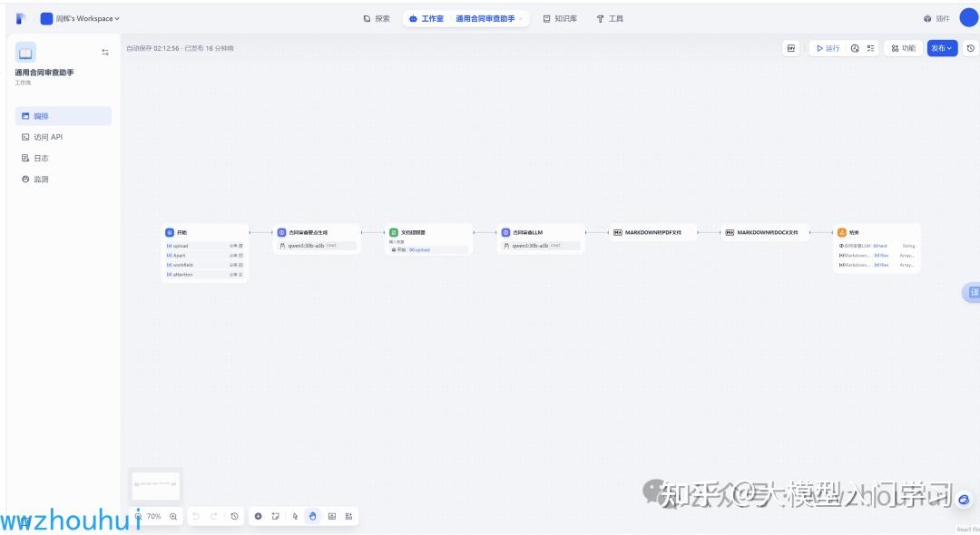Click the attention variable row
The width and height of the screenshot is (980, 535).
pyautogui.click(x=205, y=275)
